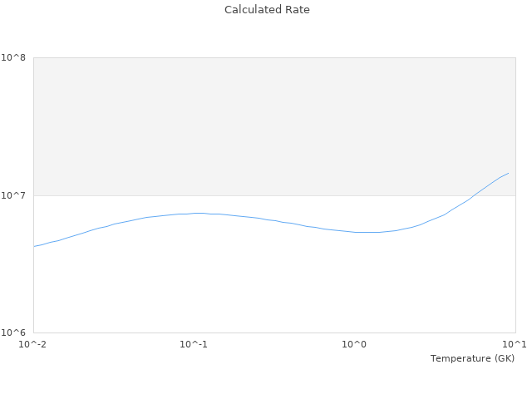Select the curve's peak near 10^-1
532x399 pixels.
[197, 213]
